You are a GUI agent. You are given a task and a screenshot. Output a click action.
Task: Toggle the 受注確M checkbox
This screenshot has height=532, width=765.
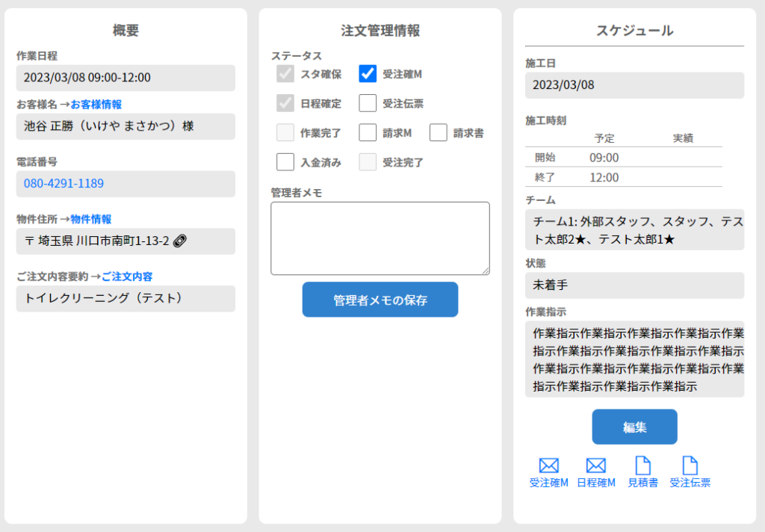(x=368, y=74)
